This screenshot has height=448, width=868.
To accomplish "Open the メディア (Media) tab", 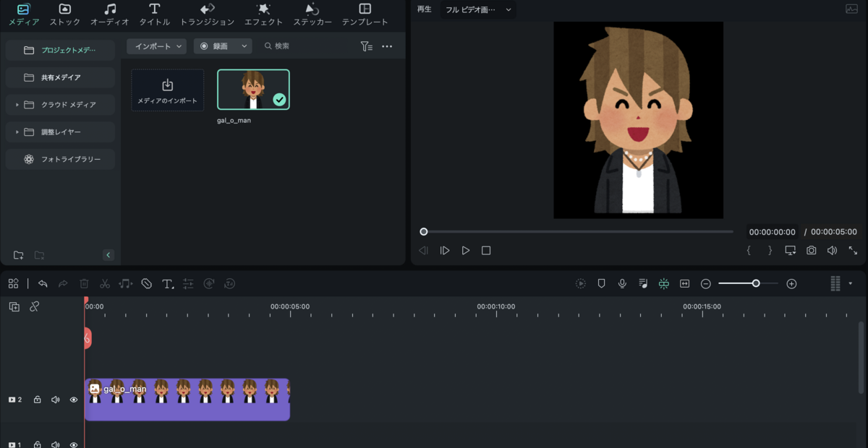I will coord(24,14).
